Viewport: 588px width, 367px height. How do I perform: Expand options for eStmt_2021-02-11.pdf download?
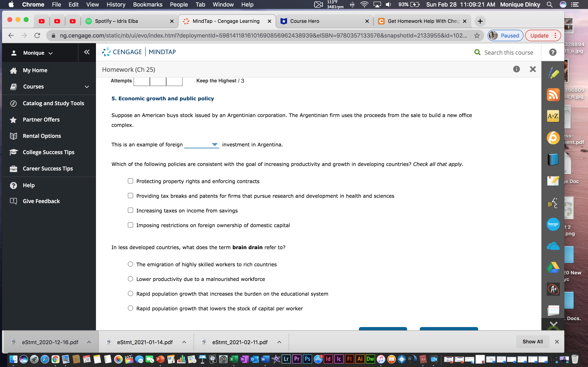tap(279, 342)
